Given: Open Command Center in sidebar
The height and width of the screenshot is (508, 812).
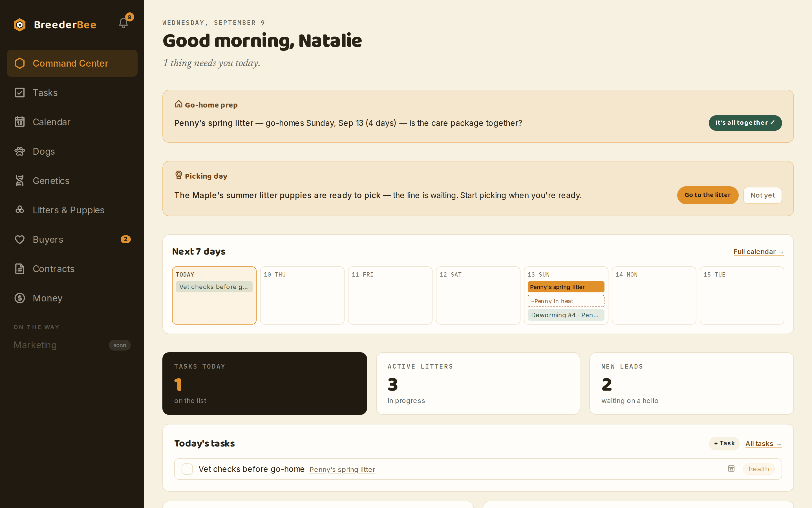Looking at the screenshot, I should tap(72, 63).
